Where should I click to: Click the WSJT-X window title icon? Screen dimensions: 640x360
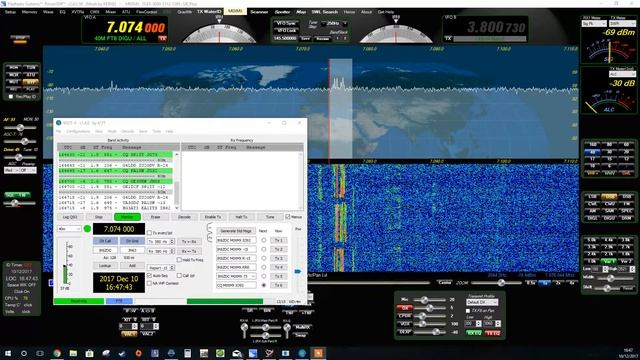(58, 122)
